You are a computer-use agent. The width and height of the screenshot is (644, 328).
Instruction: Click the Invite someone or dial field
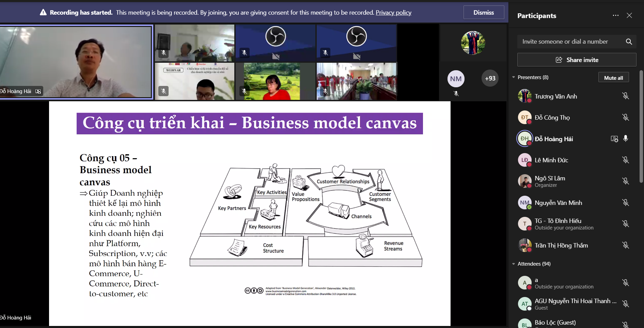[x=569, y=42]
